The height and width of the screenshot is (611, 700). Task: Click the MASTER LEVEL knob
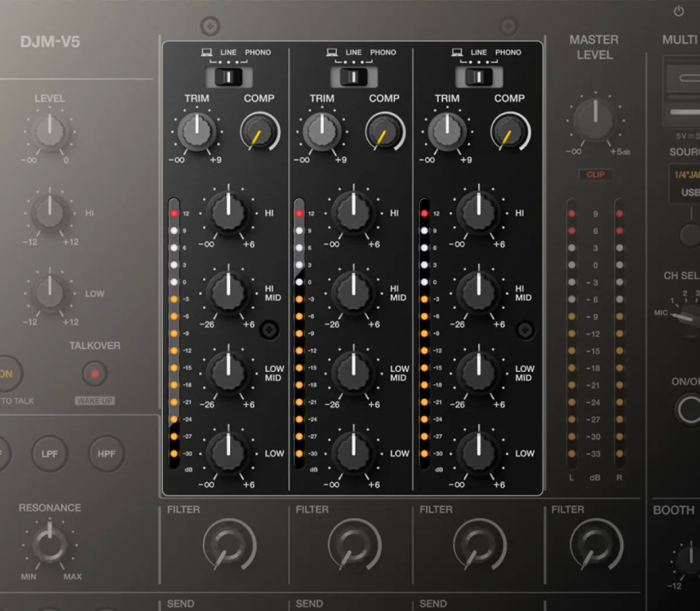[595, 120]
